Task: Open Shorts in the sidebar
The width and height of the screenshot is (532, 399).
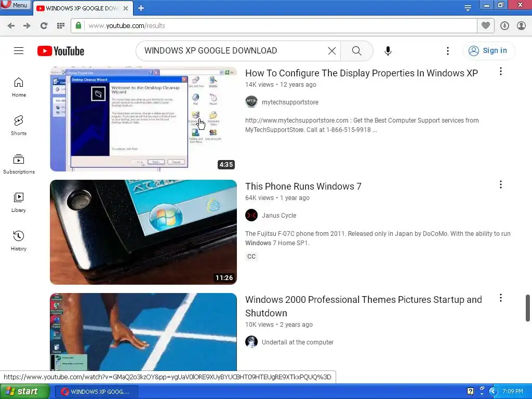Action: (19, 126)
